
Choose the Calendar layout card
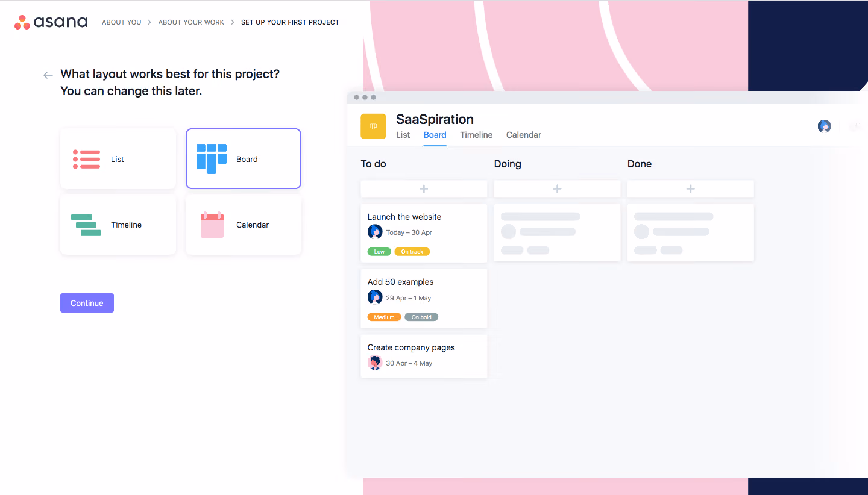[x=244, y=225]
